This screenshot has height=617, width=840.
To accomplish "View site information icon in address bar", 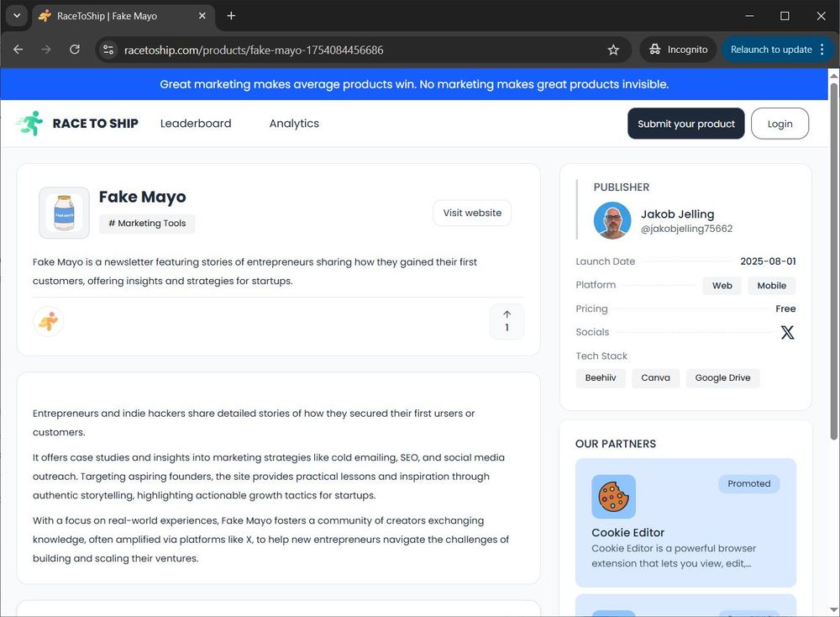I will tap(108, 50).
